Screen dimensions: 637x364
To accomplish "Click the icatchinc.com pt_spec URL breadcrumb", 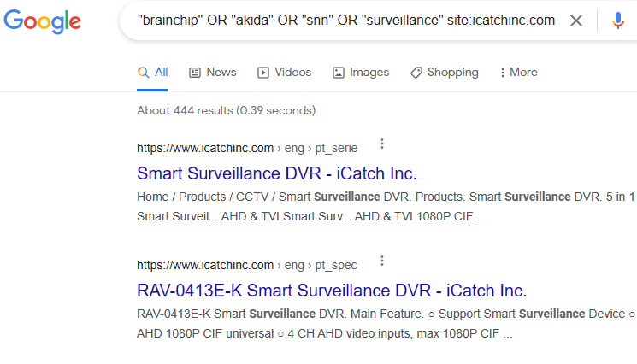I will tap(247, 265).
